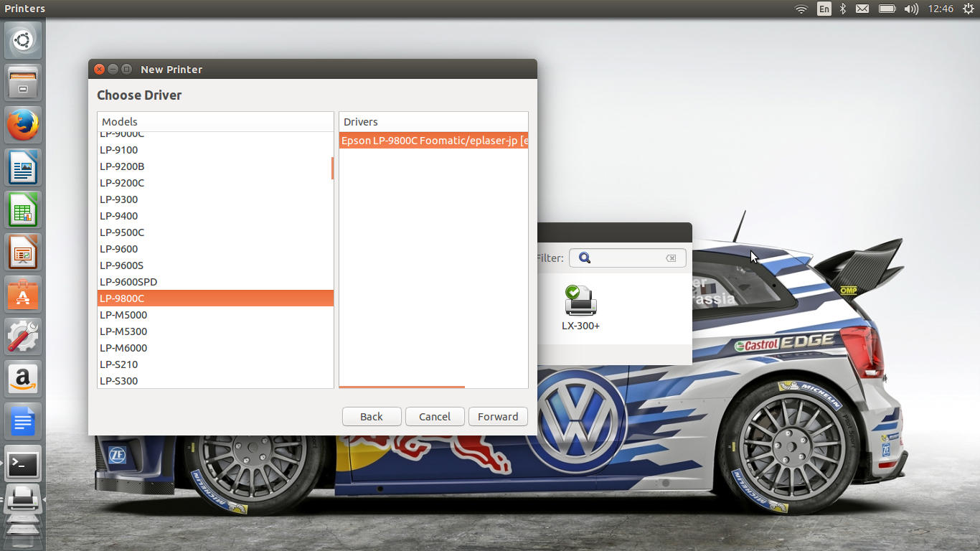Select model LP-M6000

pos(215,348)
